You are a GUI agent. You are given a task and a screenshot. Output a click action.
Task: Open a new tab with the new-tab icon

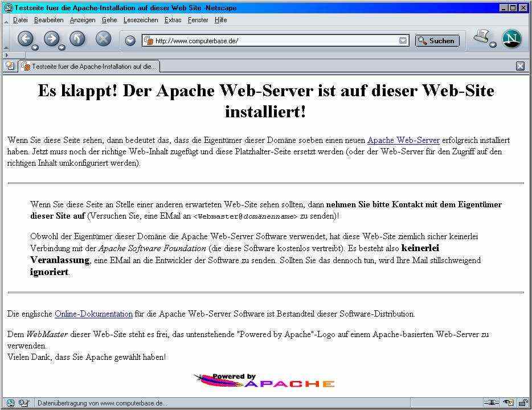(x=10, y=66)
